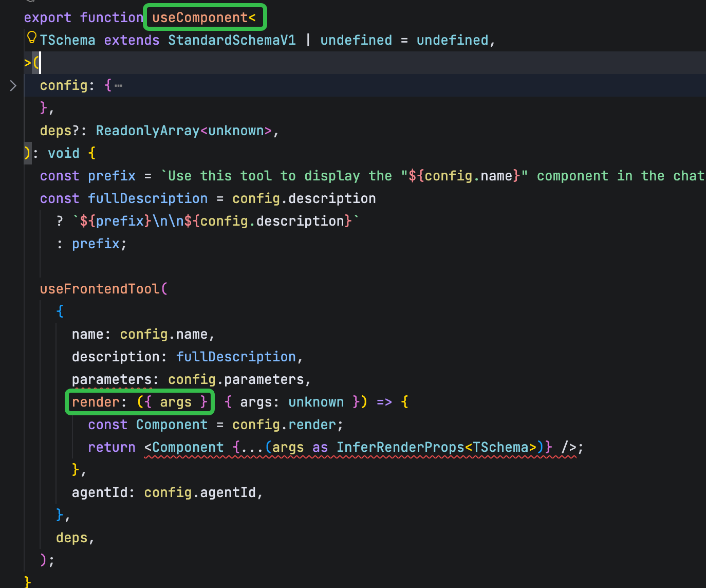Click the useComponent function name
Image resolution: width=706 pixels, height=588 pixels.
click(199, 17)
